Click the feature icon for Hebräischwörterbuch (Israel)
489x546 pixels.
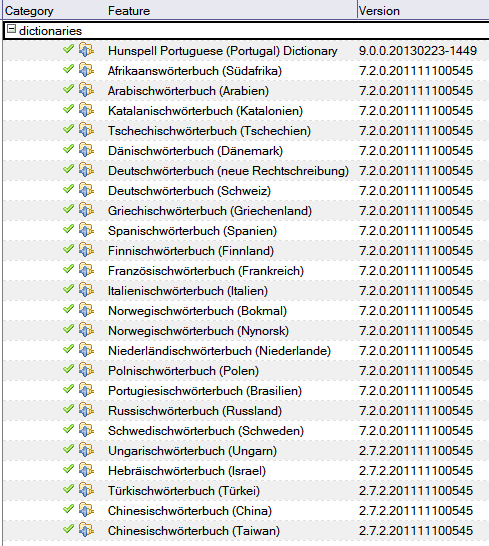point(86,470)
